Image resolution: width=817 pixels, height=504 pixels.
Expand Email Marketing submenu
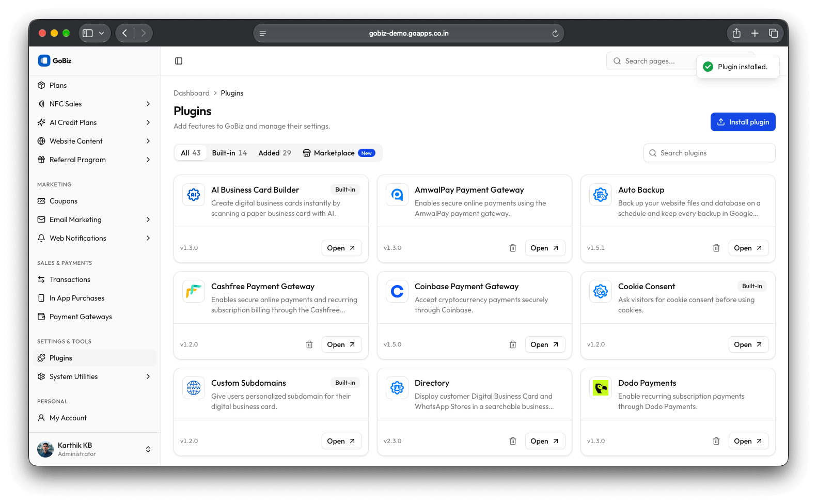148,219
